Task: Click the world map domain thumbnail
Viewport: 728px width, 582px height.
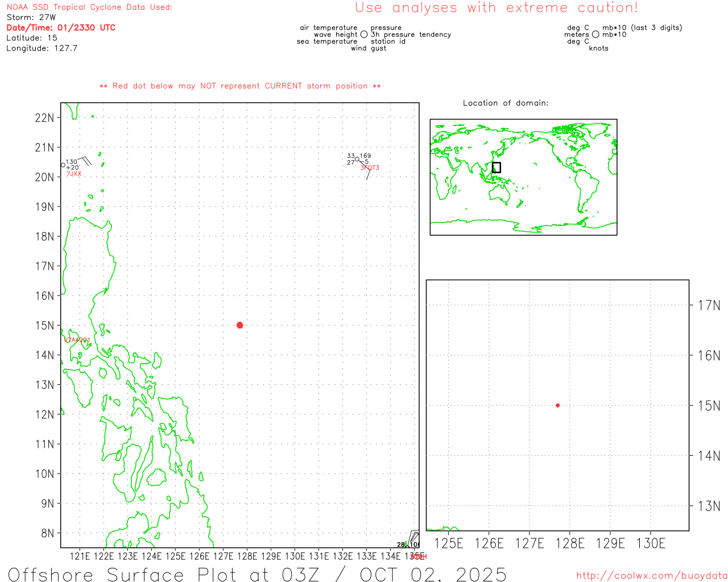Action: point(523,177)
